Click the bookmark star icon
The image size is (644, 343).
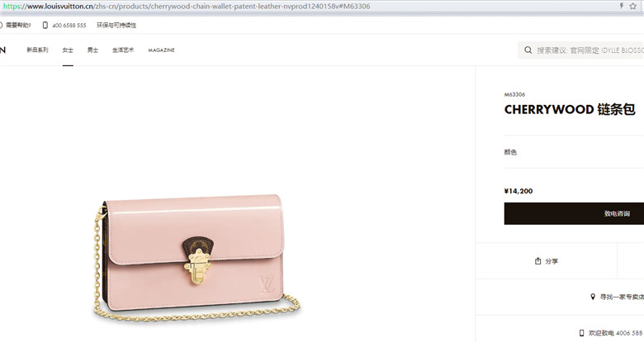pyautogui.click(x=633, y=6)
